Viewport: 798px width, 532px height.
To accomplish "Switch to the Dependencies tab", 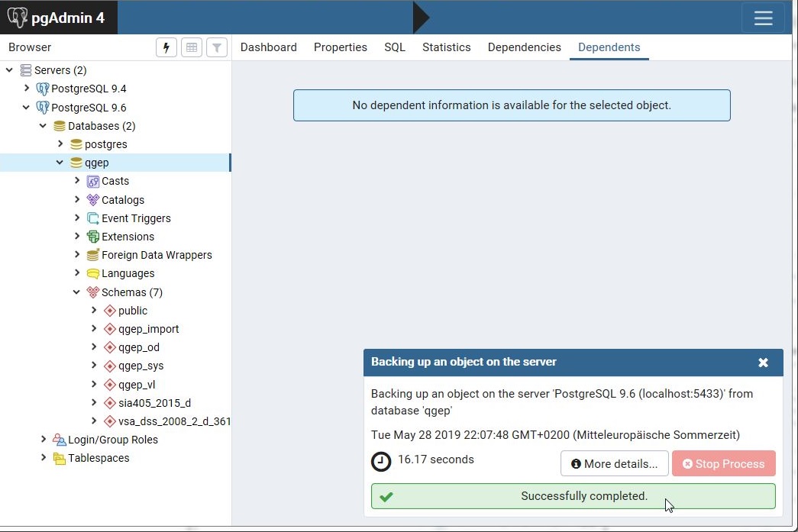I will point(524,47).
